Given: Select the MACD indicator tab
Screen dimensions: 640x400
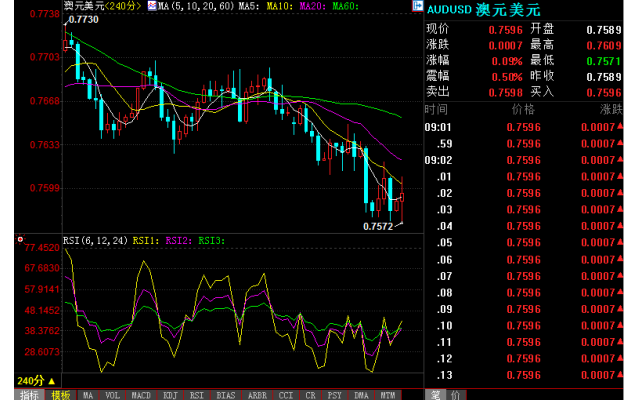Looking at the screenshot, I should (141, 395).
